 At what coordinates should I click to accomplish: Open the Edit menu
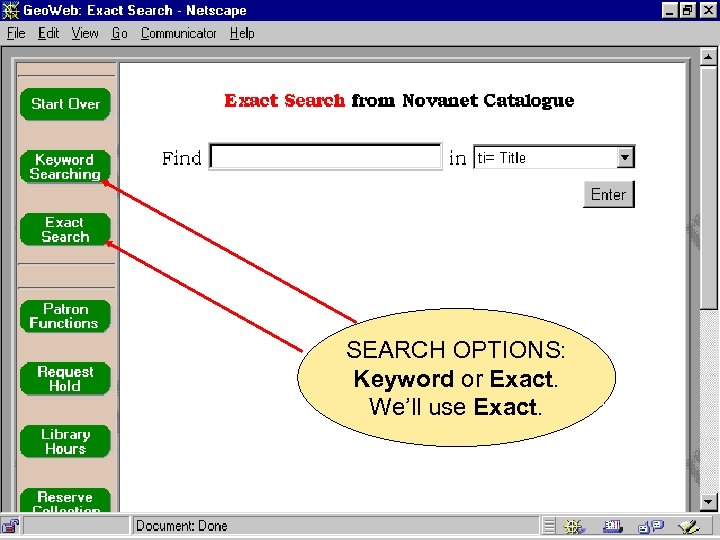coord(48,34)
